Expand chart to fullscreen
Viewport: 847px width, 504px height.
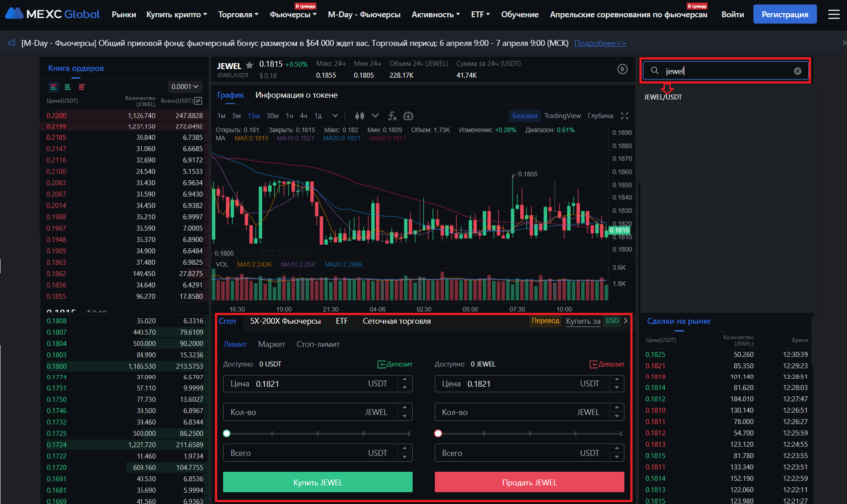click(x=625, y=116)
